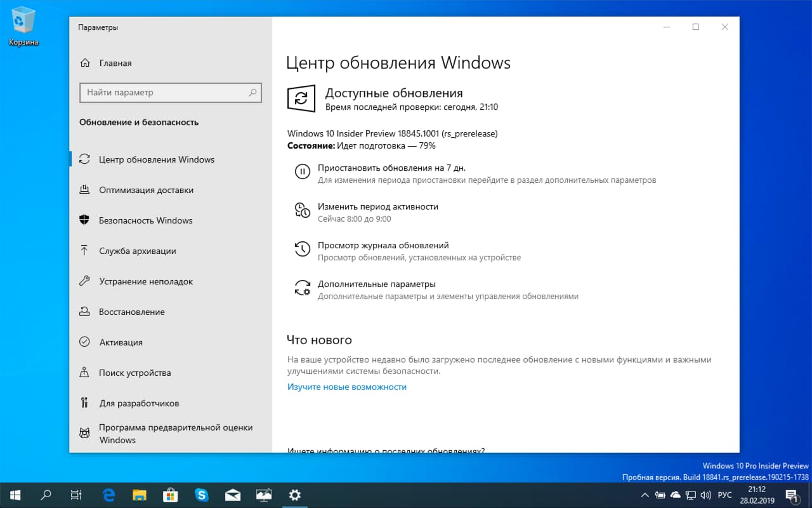Click the clock icon for Изменить период активности
The height and width of the screenshot is (508, 812).
click(302, 210)
